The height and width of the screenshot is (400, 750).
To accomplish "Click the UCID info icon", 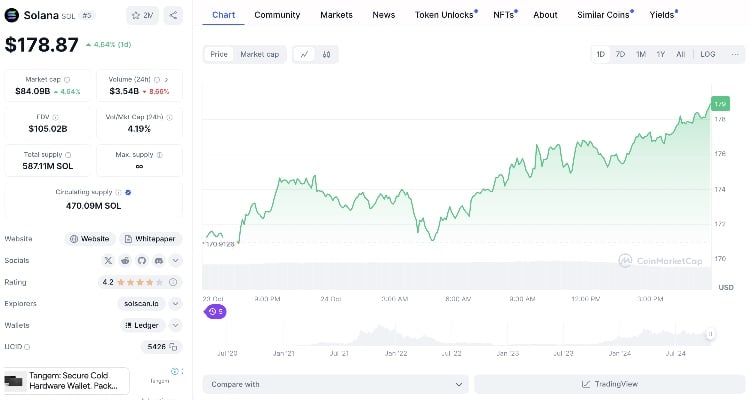I will [x=27, y=347].
